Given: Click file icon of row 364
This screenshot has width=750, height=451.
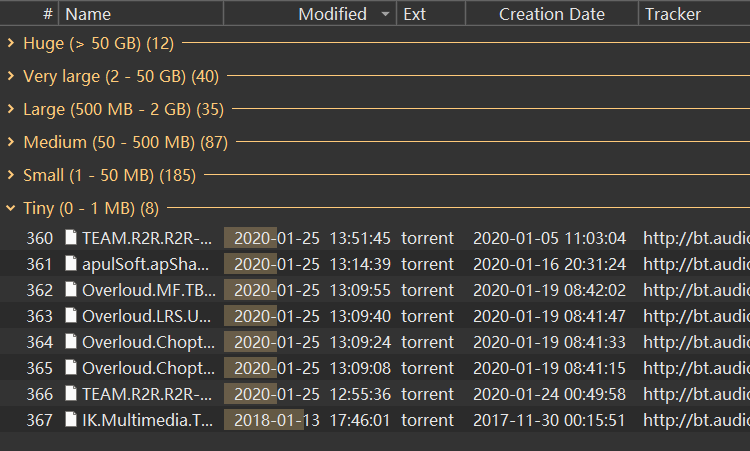Looking at the screenshot, I should point(71,342).
